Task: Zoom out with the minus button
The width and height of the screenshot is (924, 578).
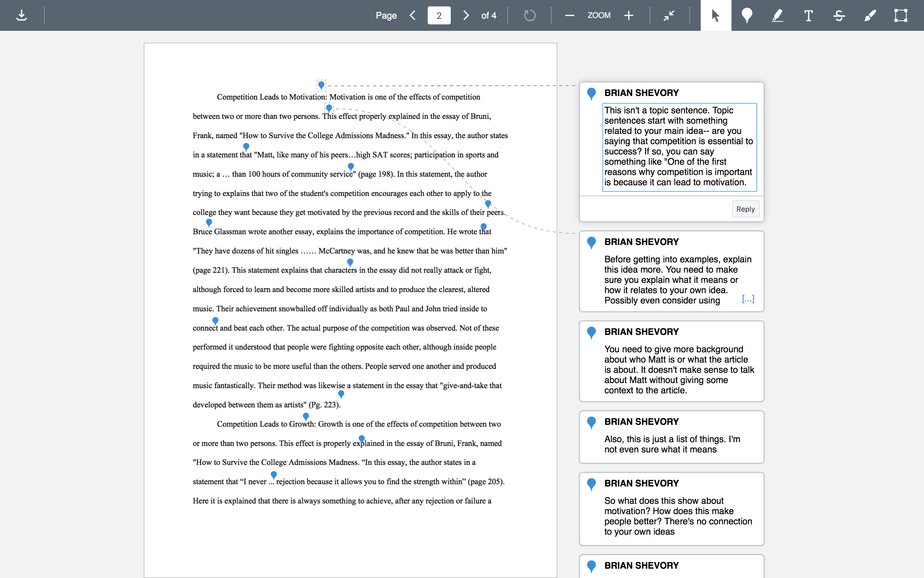Action: pos(569,15)
